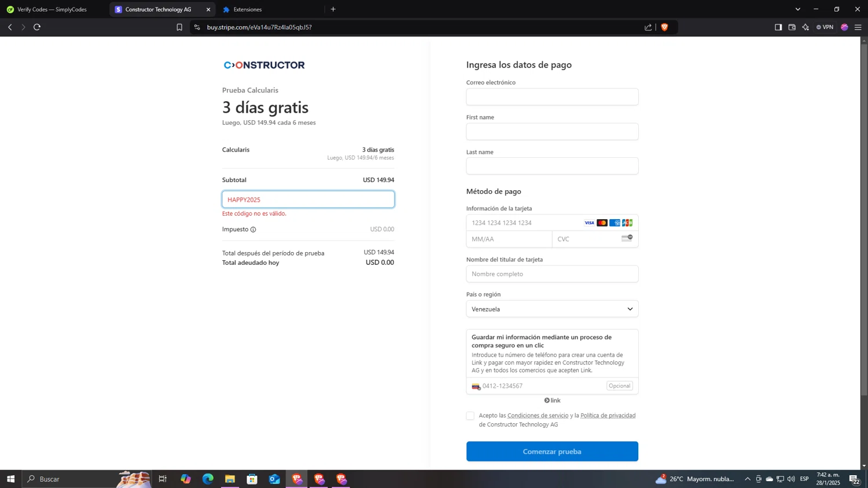Open Outlook from the taskbar

(274, 479)
